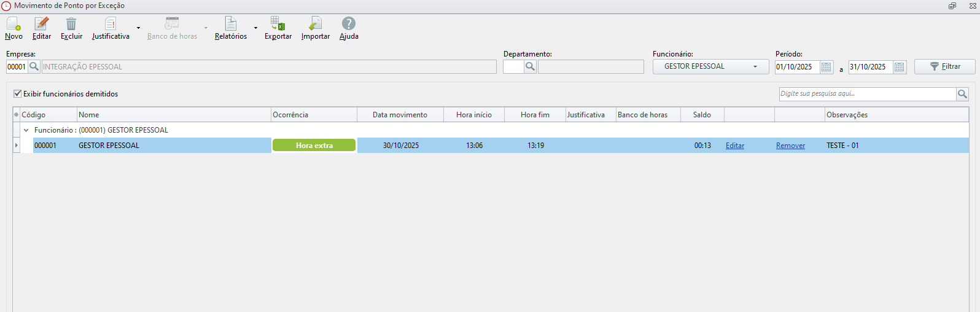Sort by Nome column header
The height and width of the screenshot is (312, 980).
[x=174, y=115]
